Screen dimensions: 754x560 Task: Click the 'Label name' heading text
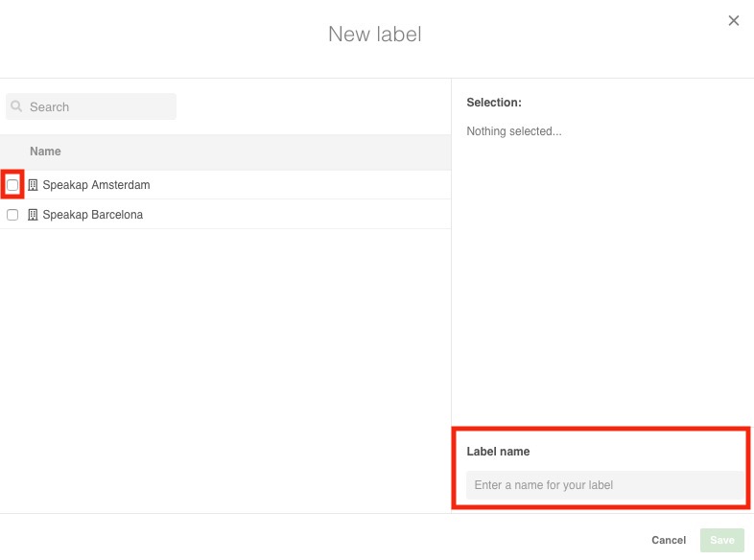pyautogui.click(x=498, y=452)
